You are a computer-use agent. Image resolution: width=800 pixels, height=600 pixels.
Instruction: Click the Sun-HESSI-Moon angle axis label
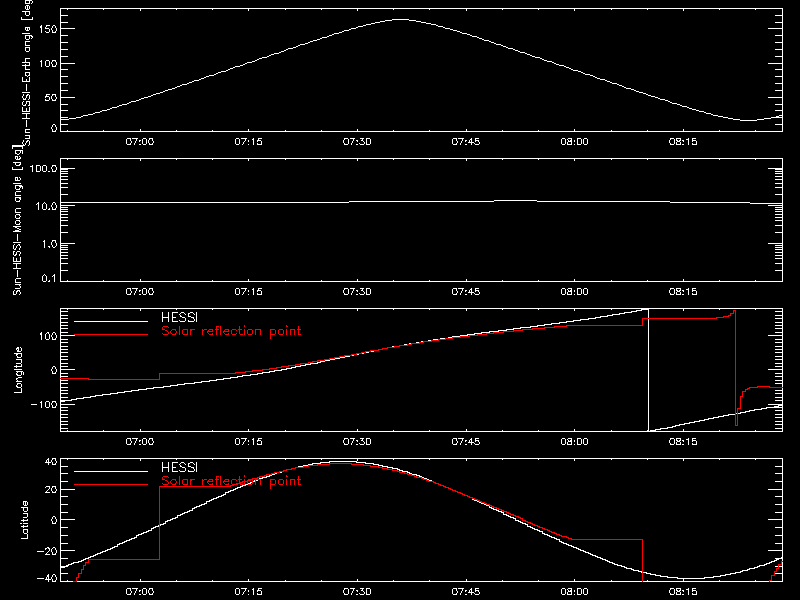point(17,220)
